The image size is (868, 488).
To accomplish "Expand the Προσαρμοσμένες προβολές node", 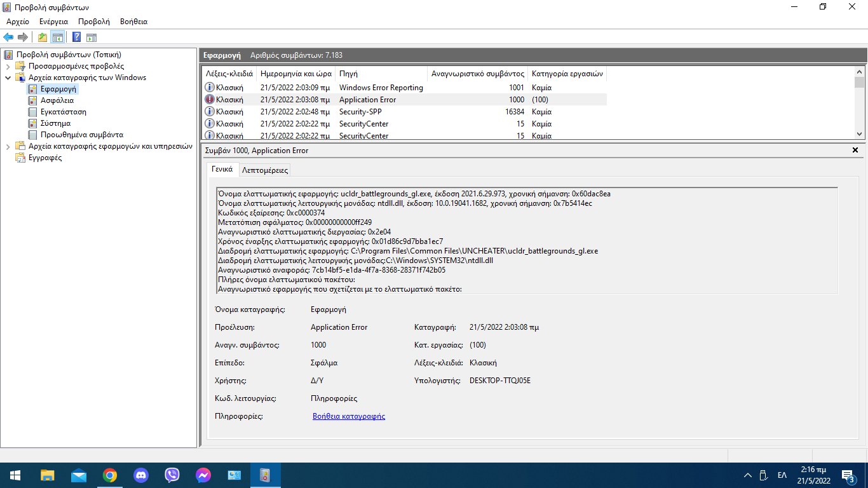I will [8, 66].
